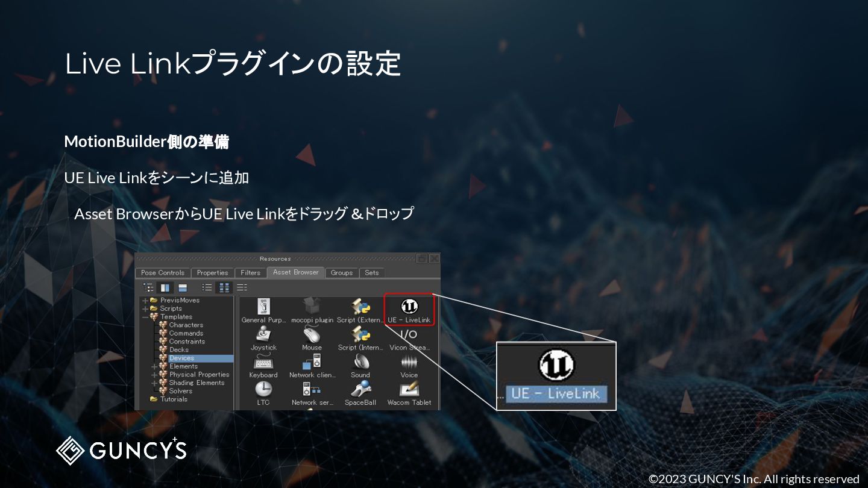The height and width of the screenshot is (488, 868).
Task: Select Constraints in the Templates tree
Action: [x=187, y=342]
